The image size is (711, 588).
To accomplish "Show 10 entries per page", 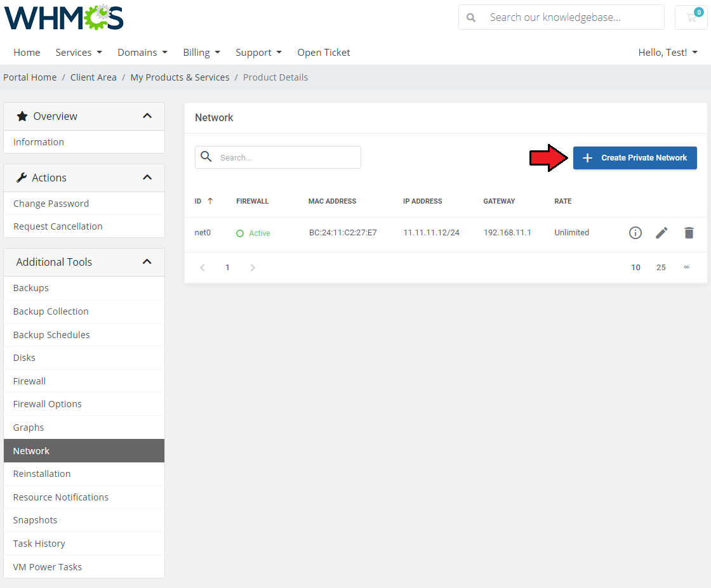I will tap(635, 268).
